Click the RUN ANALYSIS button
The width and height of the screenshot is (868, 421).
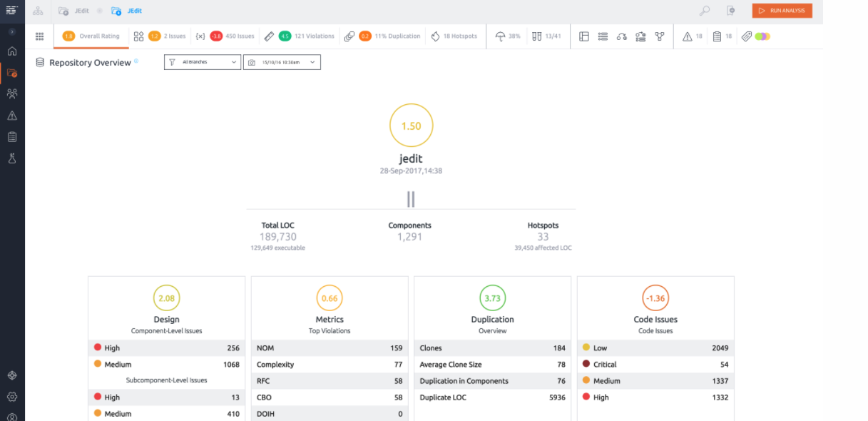pos(782,11)
